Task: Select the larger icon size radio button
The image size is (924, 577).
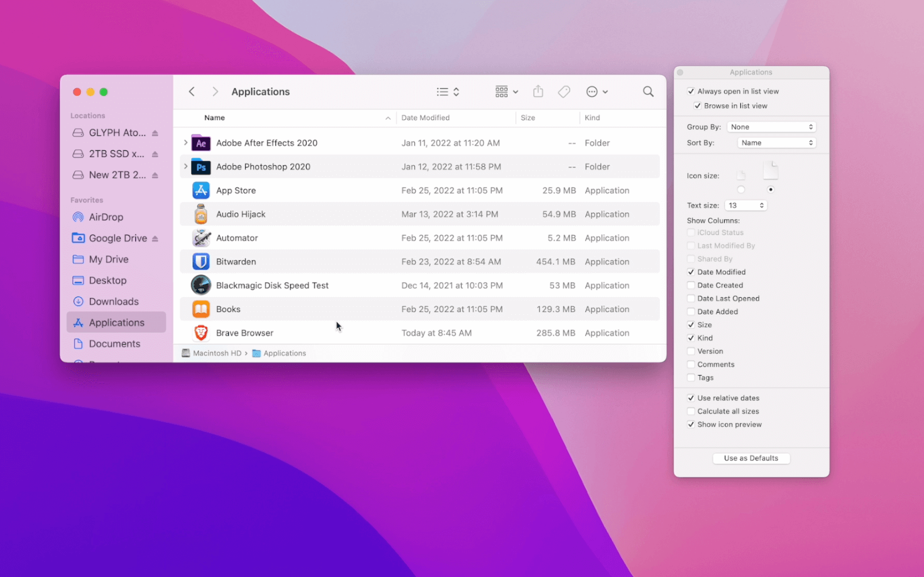Action: (771, 190)
